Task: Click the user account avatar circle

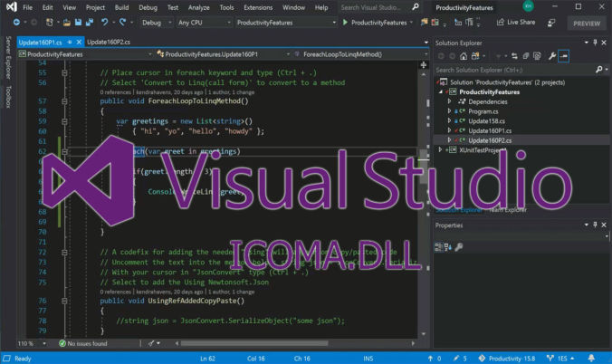Action: tap(528, 6)
